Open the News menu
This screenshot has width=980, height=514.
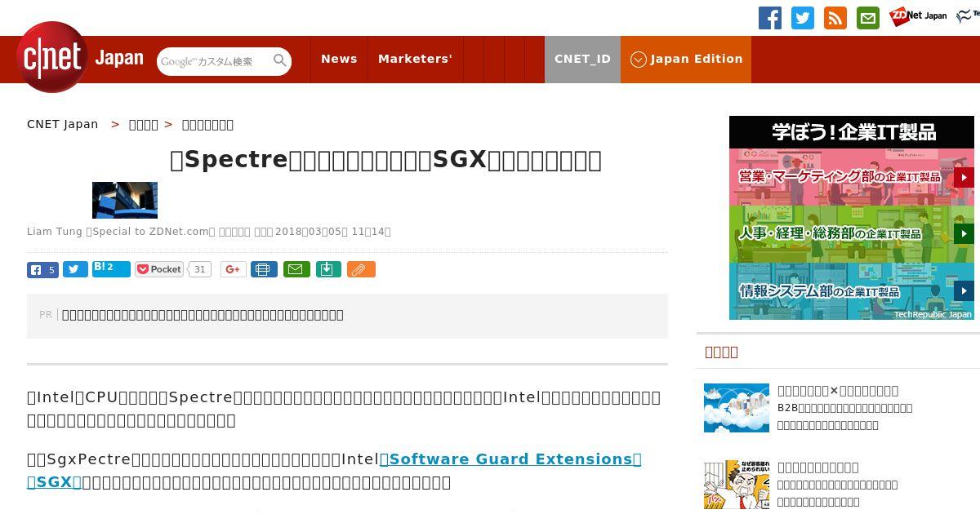[339, 59]
